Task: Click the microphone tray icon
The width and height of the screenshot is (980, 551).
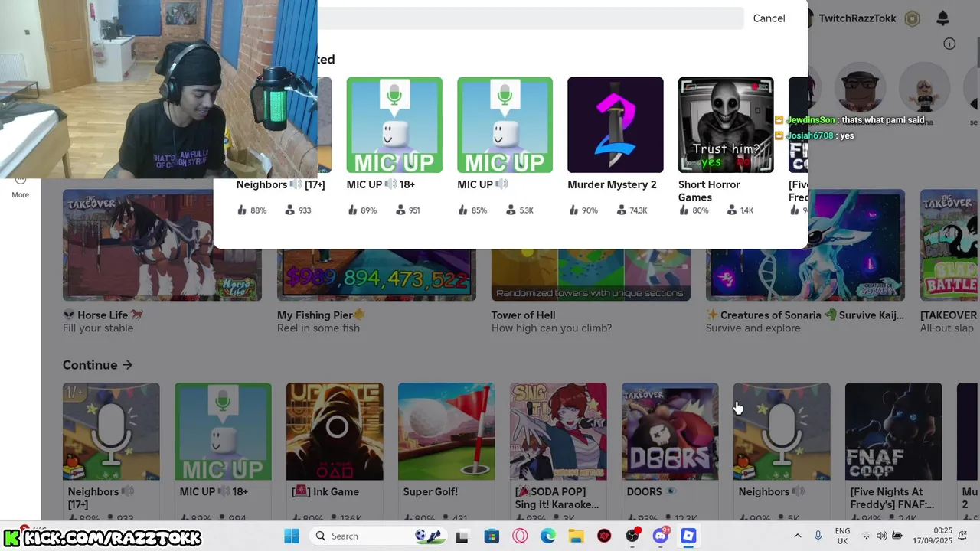Action: pyautogui.click(x=818, y=536)
